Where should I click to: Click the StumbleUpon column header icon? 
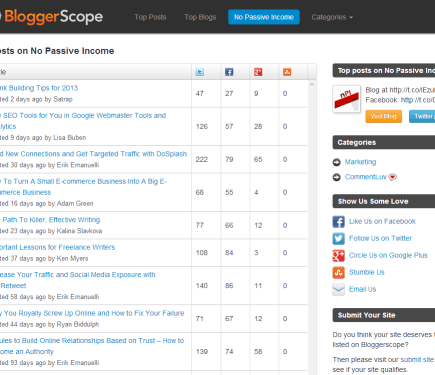pyautogui.click(x=287, y=72)
